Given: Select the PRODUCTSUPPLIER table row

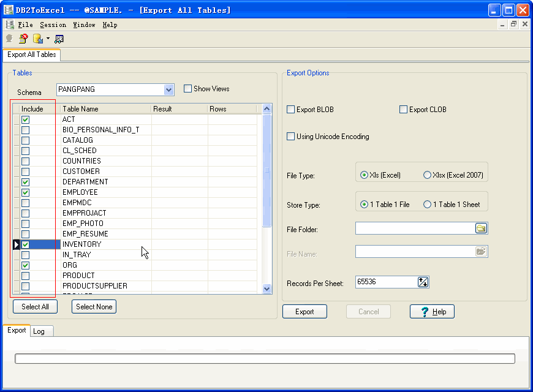Looking at the screenshot, I should click(135, 286).
